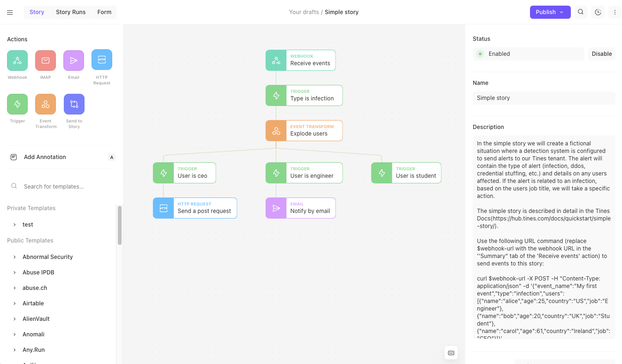Expand the AlienVault templates
The height and width of the screenshot is (364, 622).
(15, 319)
